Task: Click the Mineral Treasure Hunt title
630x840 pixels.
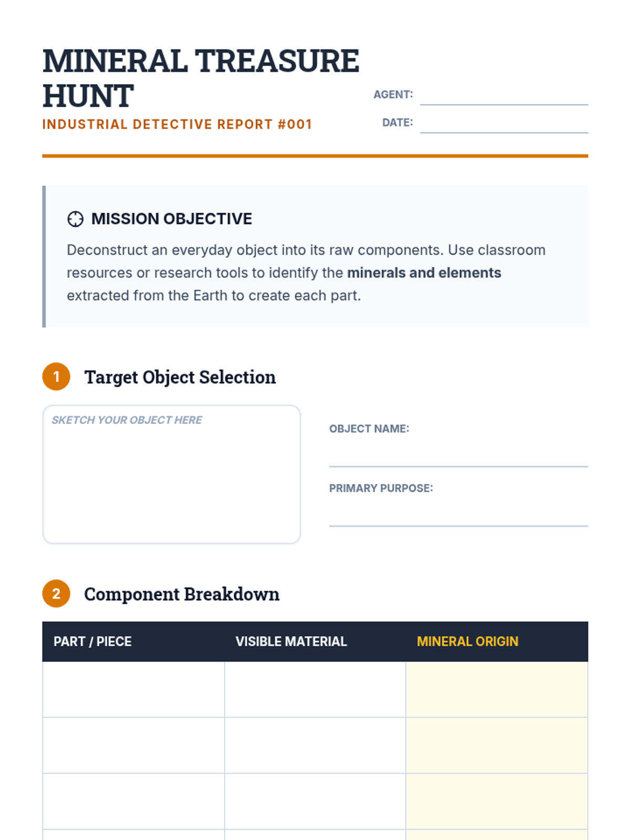Action: (201, 78)
